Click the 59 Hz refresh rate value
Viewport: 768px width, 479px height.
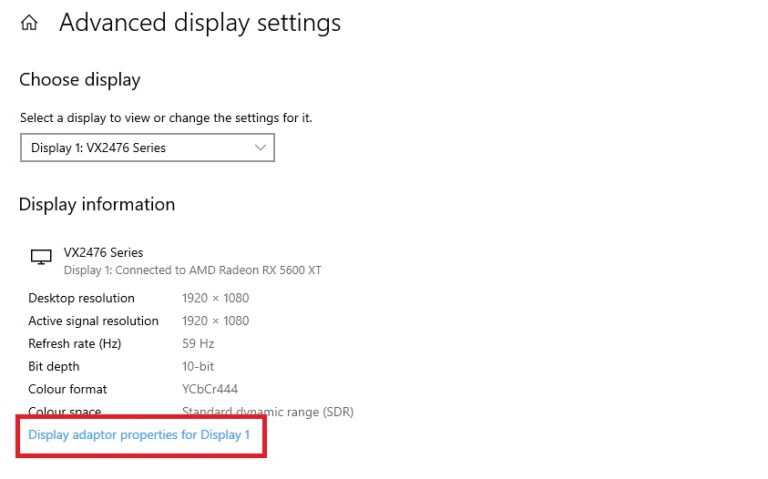[x=198, y=344]
